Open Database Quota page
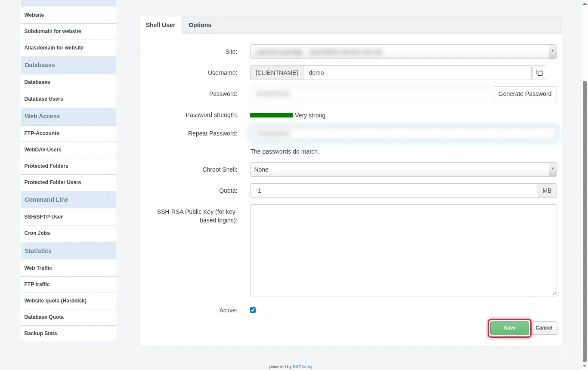This screenshot has width=588, height=370. pyautogui.click(x=68, y=317)
